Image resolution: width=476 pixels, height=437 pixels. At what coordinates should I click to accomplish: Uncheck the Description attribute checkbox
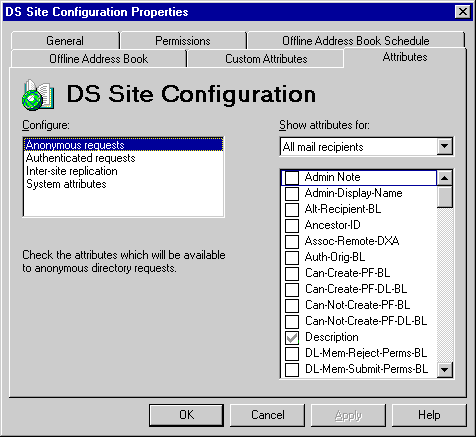click(x=292, y=337)
